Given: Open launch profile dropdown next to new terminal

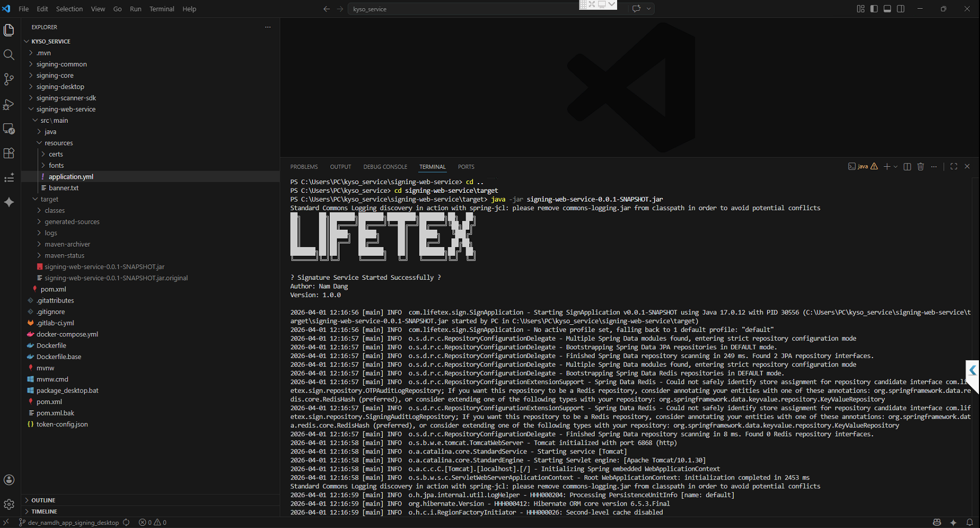Looking at the screenshot, I should (895, 167).
